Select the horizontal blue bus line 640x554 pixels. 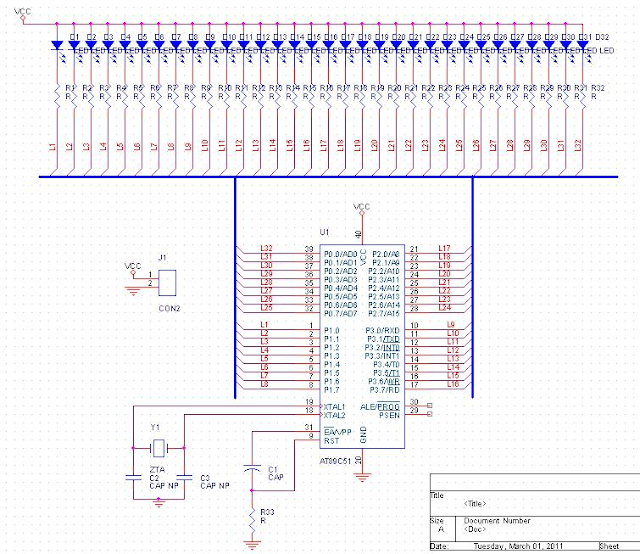pyautogui.click(x=329, y=177)
